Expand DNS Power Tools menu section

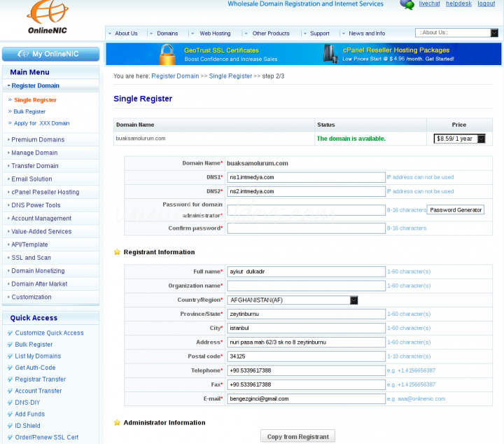[x=36, y=205]
